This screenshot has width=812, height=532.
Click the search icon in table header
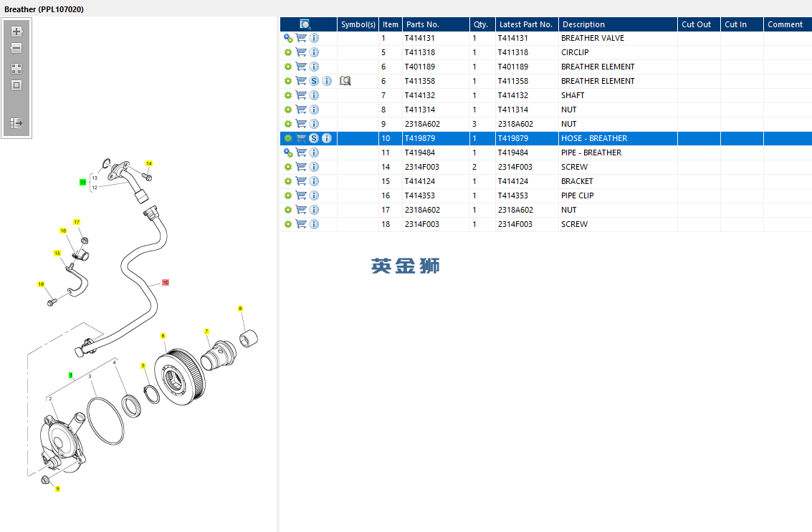[305, 24]
